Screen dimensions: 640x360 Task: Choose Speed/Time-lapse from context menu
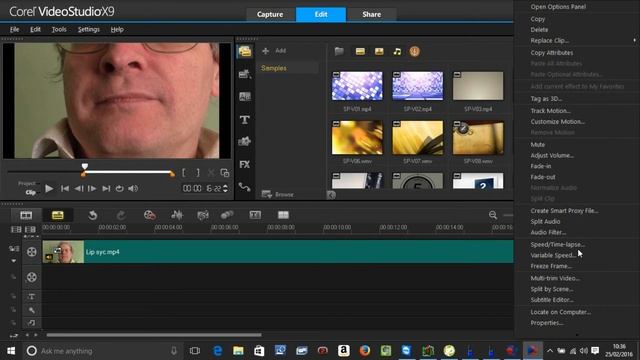pos(558,244)
